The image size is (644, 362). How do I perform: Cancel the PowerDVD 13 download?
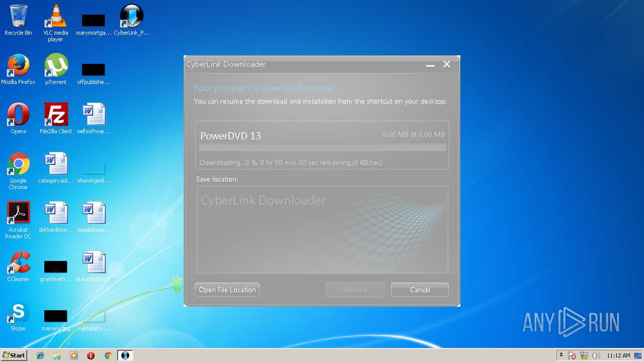point(420,290)
